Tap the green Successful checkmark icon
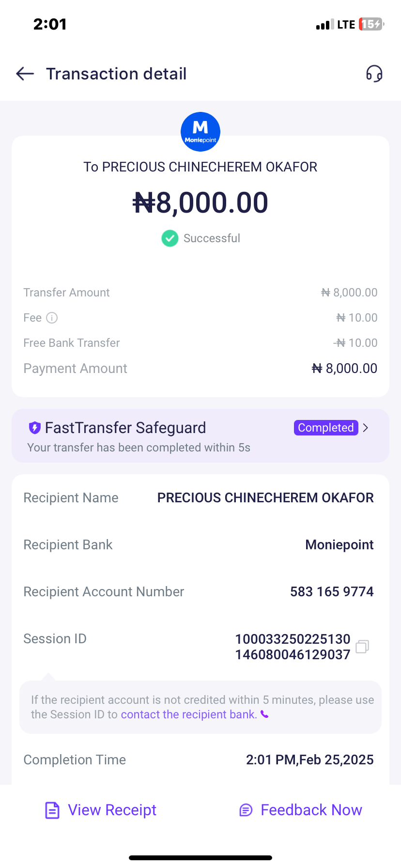The width and height of the screenshot is (401, 868). pyautogui.click(x=170, y=238)
